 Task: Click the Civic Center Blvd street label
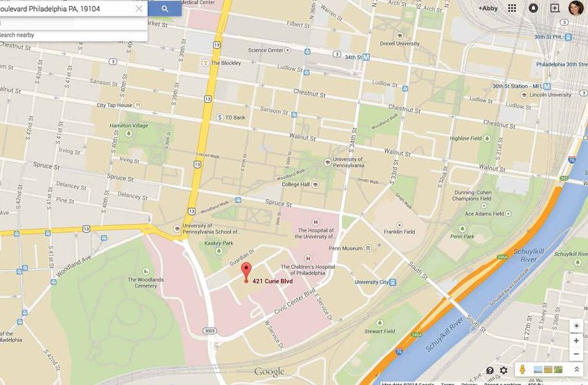pyautogui.click(x=295, y=301)
